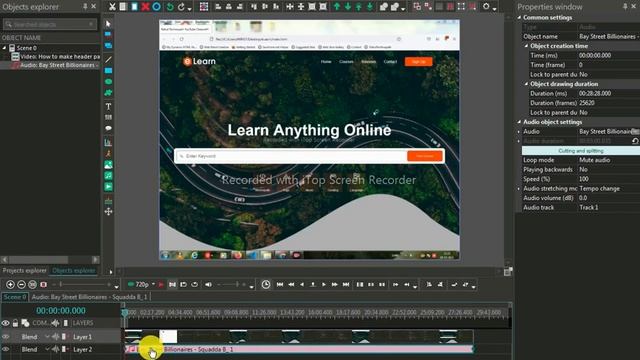Select the arrow pointer tool
Viewport: 640px width, 360px height.
(x=108, y=24)
